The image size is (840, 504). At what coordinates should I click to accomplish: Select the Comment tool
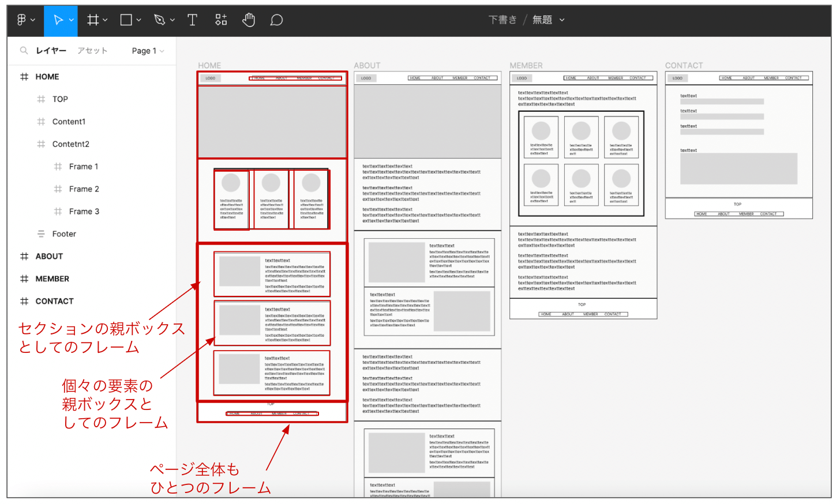point(276,20)
